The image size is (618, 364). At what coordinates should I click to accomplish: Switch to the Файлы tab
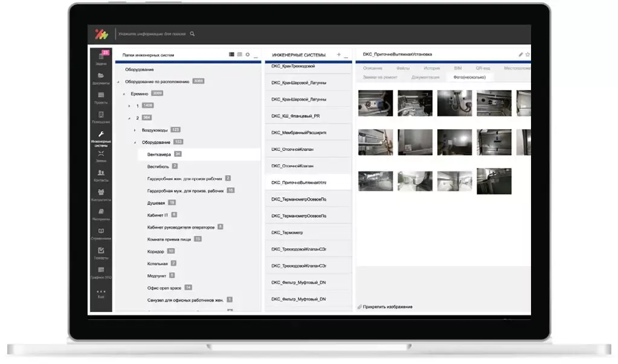pyautogui.click(x=402, y=68)
